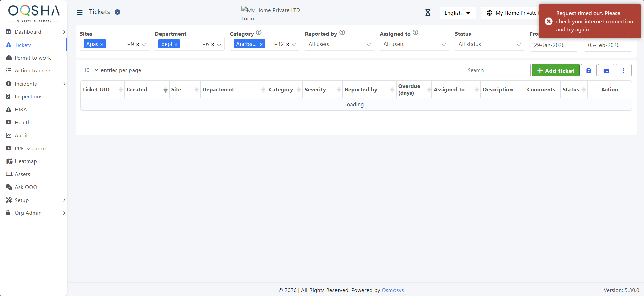The image size is (644, 296).
Task: Open the Reported by users dropdown
Action: (x=339, y=44)
